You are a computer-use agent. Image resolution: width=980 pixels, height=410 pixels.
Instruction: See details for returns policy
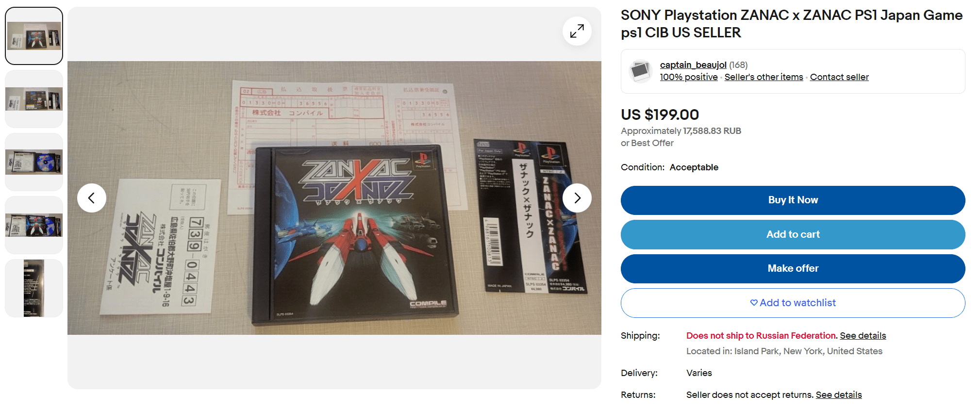coord(839,395)
